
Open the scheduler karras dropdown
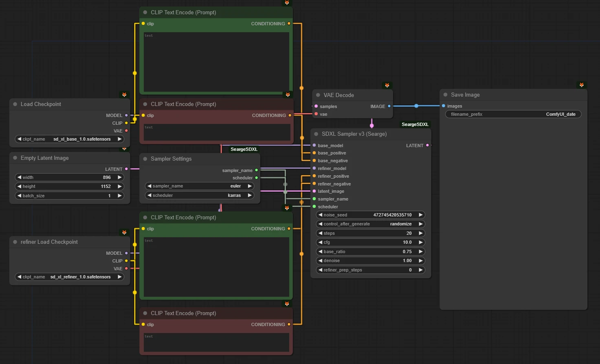tap(200, 195)
